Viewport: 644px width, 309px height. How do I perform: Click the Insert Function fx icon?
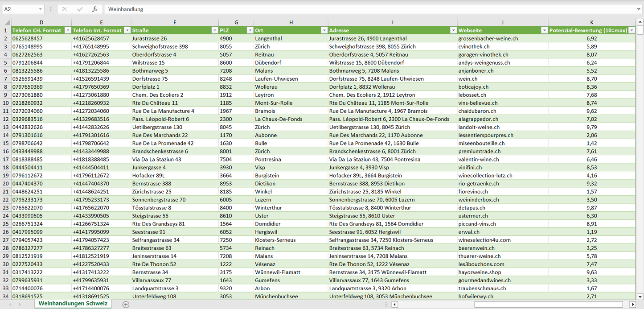point(94,9)
